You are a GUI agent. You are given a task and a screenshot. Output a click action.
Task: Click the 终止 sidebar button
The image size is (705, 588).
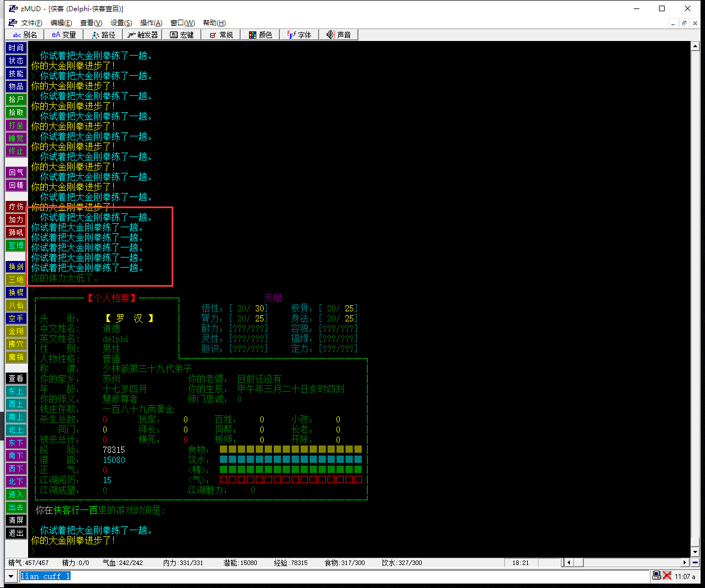(16, 151)
